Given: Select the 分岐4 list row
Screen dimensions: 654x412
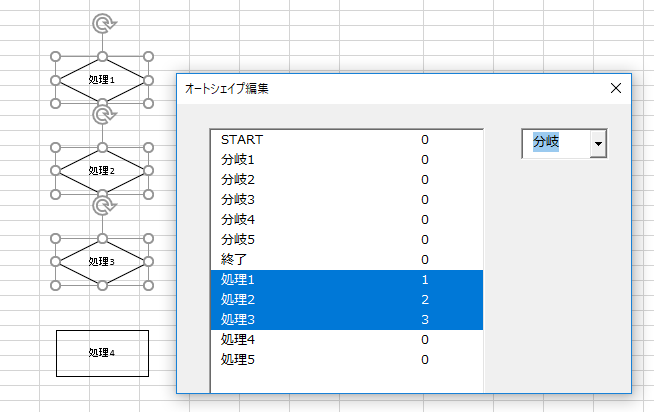Looking at the screenshot, I should 347,220.
